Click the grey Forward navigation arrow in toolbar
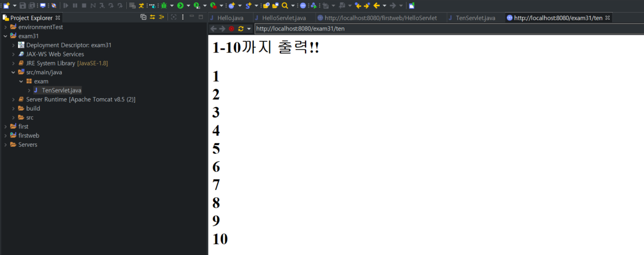 [x=393, y=5]
